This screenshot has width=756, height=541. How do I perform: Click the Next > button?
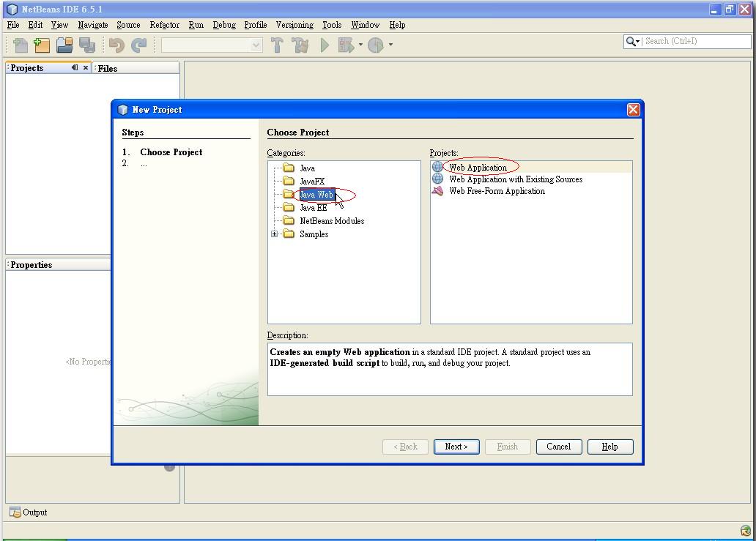pos(456,447)
